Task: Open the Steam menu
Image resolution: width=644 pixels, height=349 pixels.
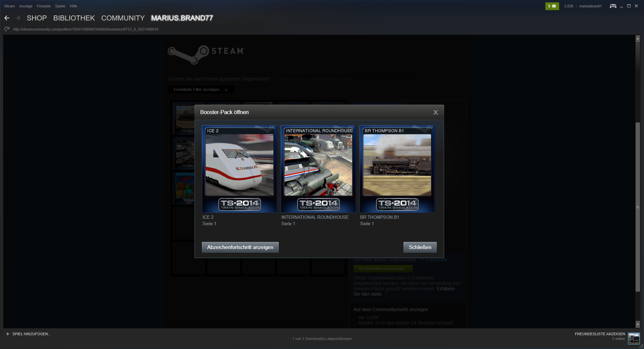Action: (x=9, y=6)
